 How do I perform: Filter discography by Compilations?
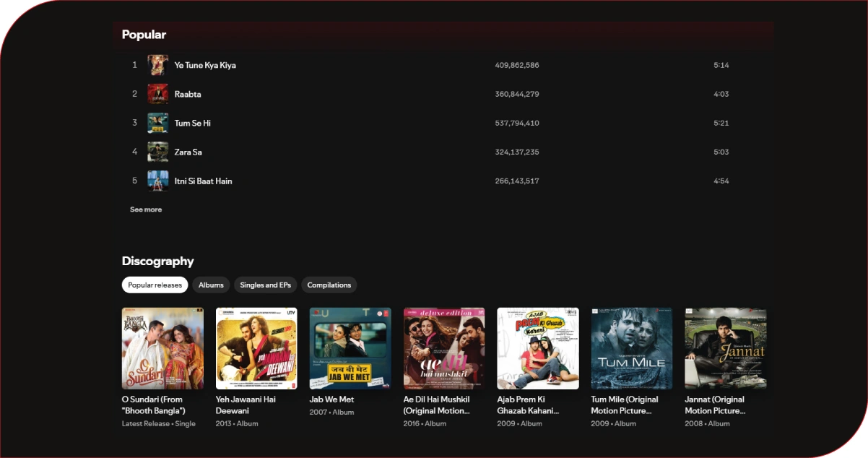[329, 285]
